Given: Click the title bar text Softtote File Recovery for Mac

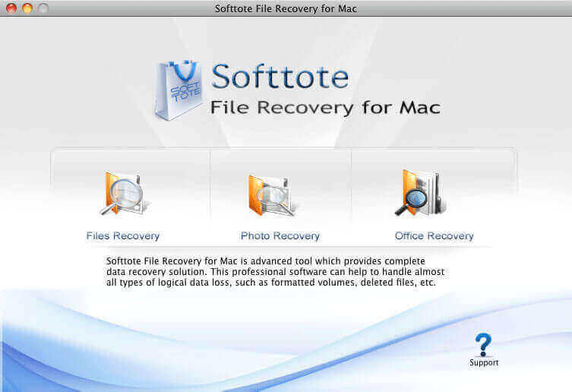Looking at the screenshot, I should click(286, 8).
